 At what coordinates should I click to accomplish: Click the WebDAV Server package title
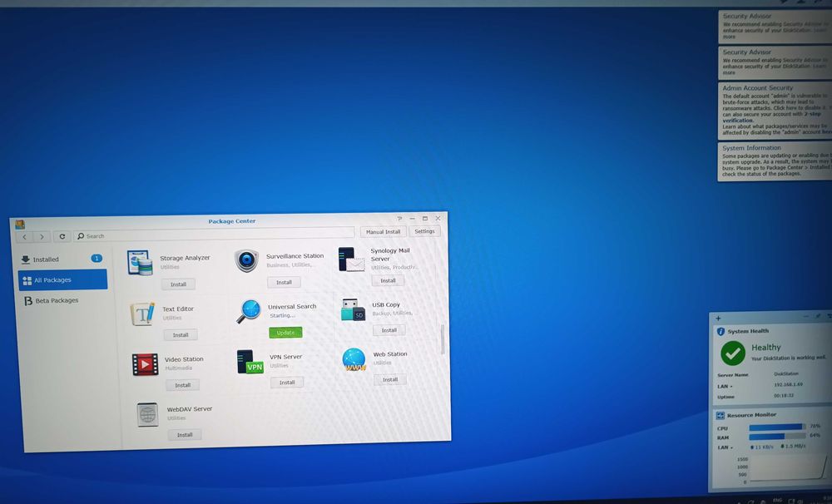point(190,409)
